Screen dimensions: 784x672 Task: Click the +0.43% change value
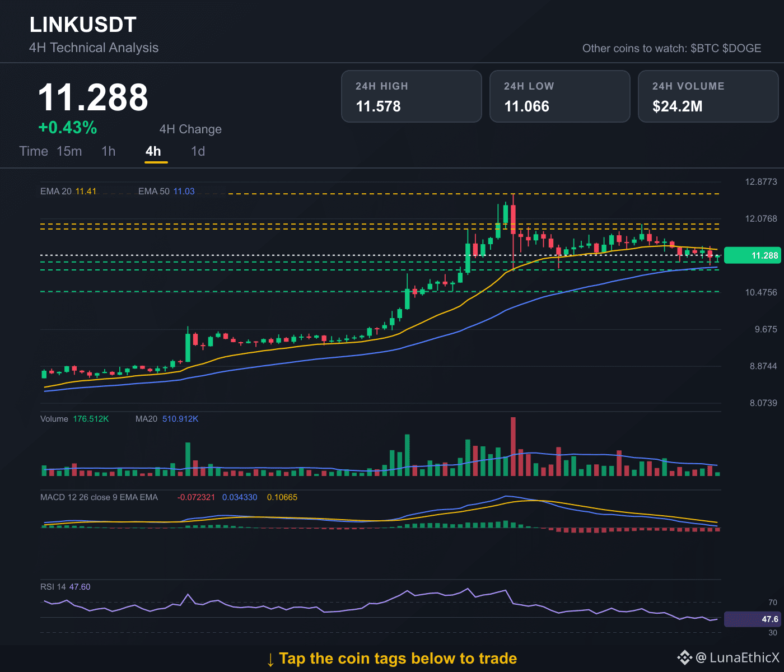click(68, 128)
